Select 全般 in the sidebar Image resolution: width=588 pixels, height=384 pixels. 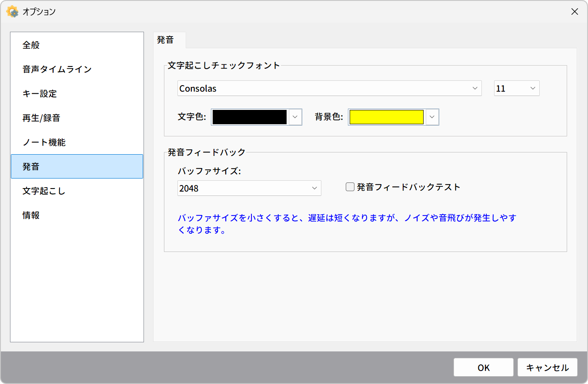click(77, 45)
